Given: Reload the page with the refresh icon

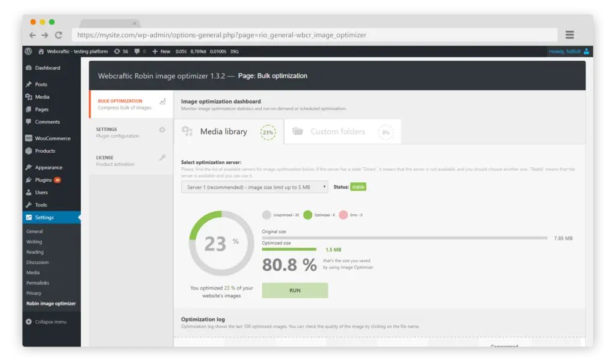Looking at the screenshot, I should tap(58, 34).
